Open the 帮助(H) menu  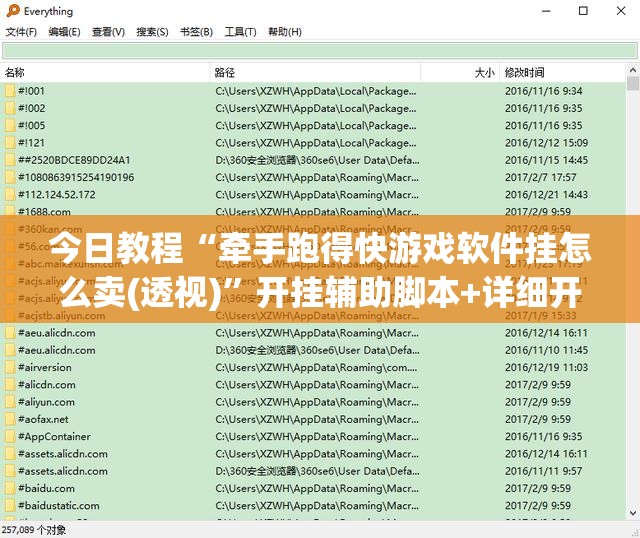[x=284, y=32]
